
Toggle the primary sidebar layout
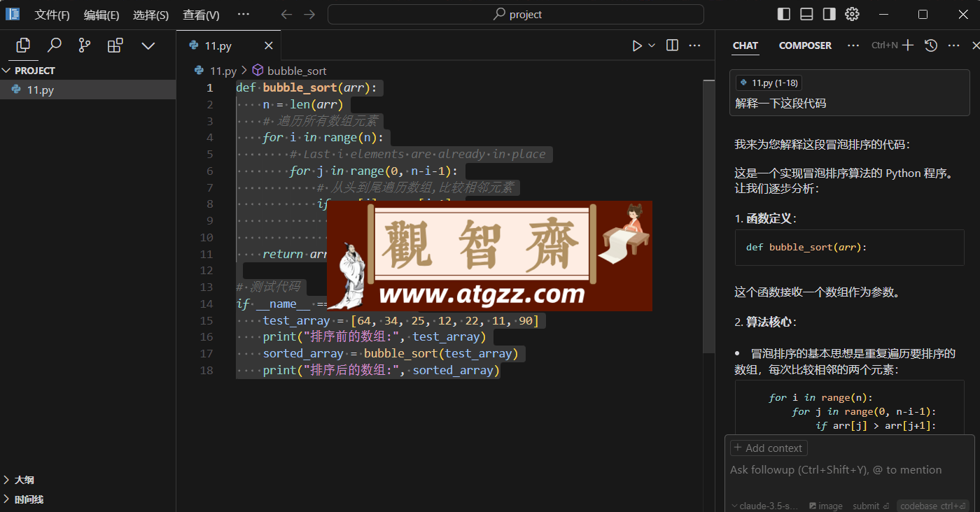[x=784, y=14]
